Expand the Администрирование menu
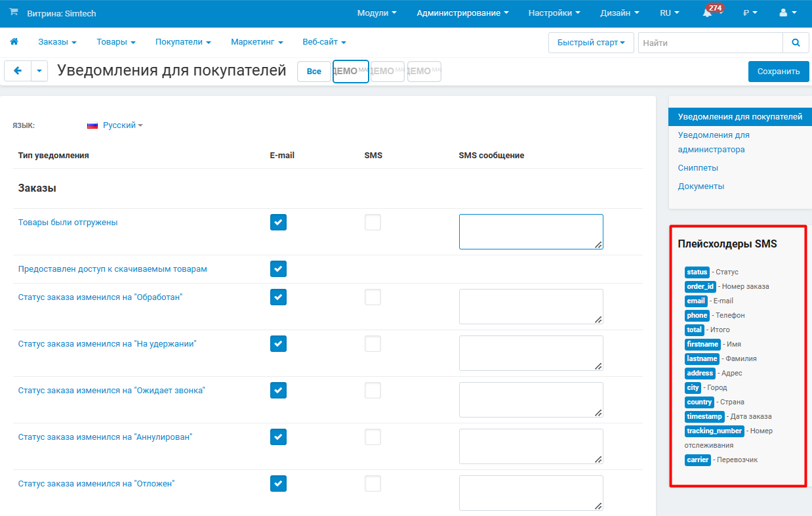The image size is (812, 516). click(462, 13)
